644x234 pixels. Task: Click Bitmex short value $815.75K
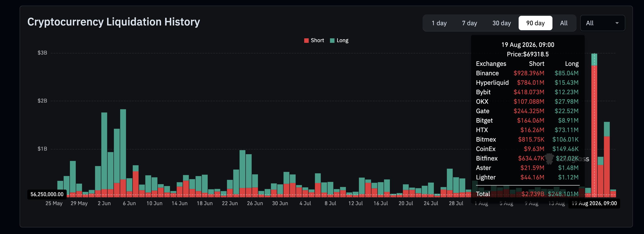click(531, 140)
